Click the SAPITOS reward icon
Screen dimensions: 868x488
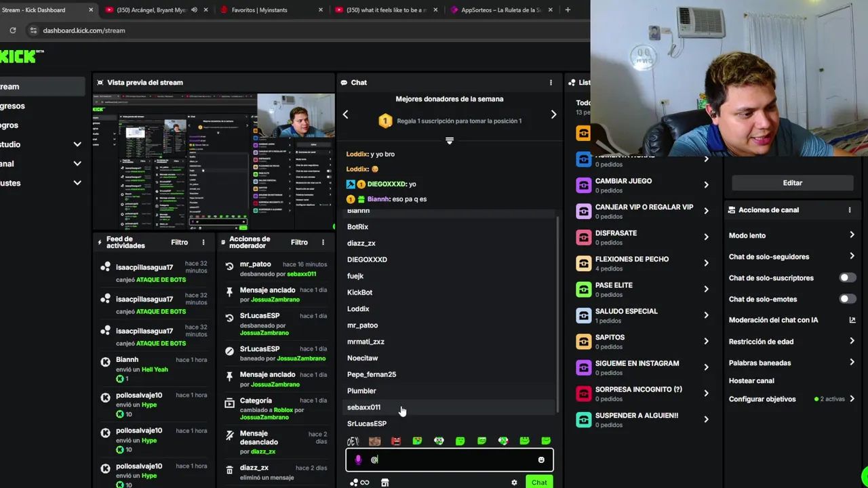(x=583, y=342)
